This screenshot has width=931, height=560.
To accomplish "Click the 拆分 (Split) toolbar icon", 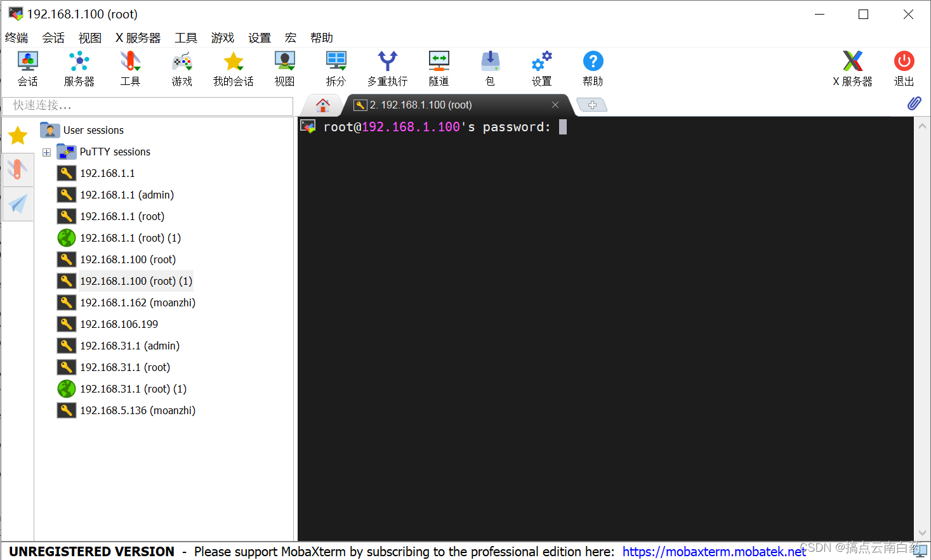I will pyautogui.click(x=336, y=68).
